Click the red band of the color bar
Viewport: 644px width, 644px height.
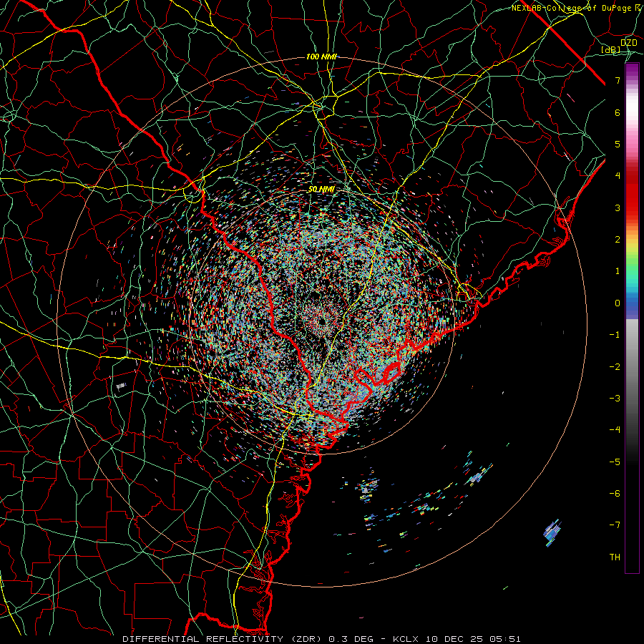click(x=632, y=191)
